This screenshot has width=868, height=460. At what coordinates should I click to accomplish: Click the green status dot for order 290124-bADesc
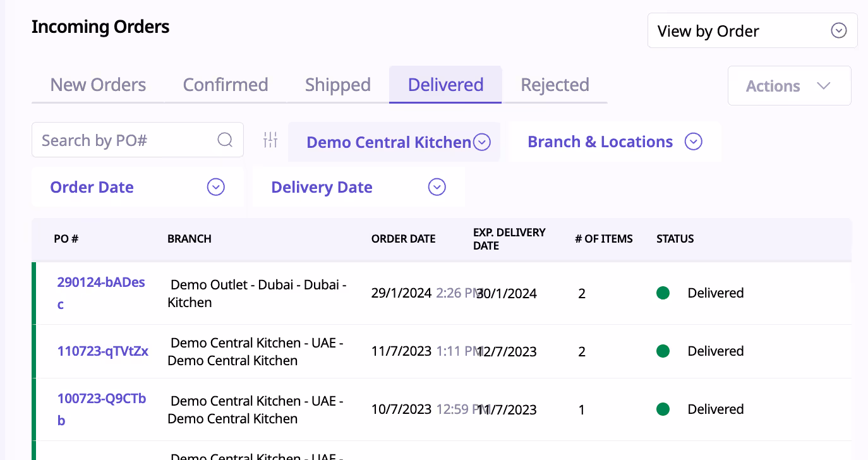(x=663, y=293)
